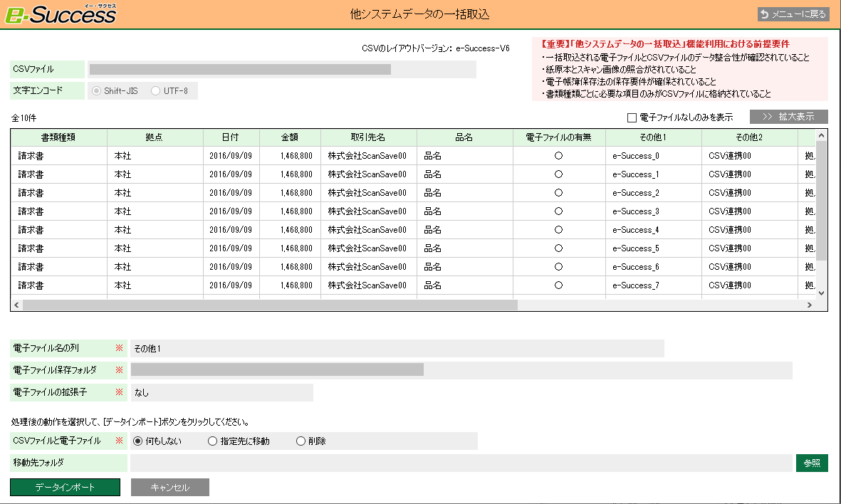Choose 何もしない post-processing option
841x504 pixels.
[138, 441]
